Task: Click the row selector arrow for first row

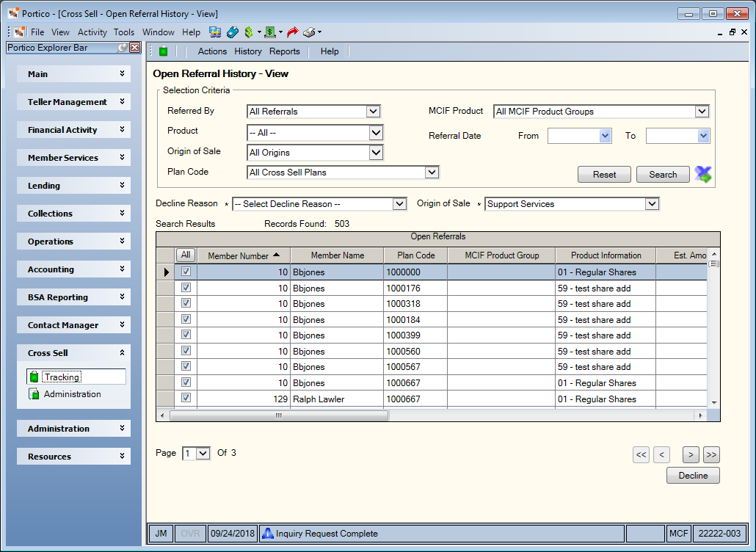Action: click(x=166, y=272)
